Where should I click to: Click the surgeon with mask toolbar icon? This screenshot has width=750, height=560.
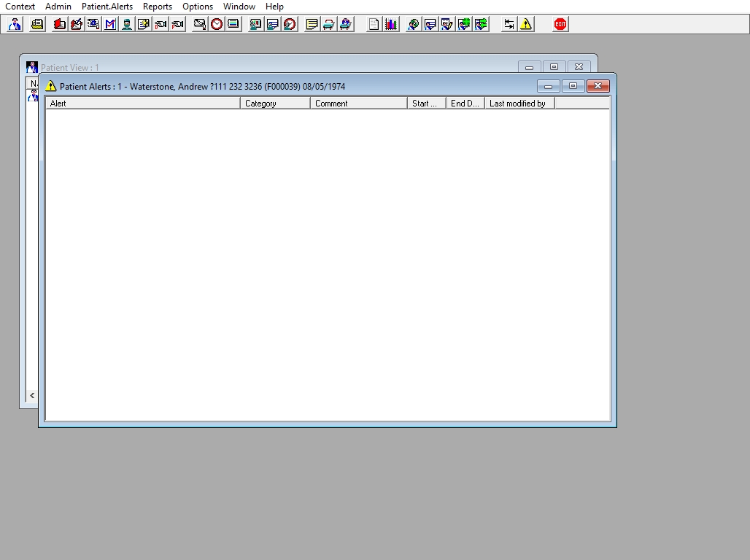(127, 24)
